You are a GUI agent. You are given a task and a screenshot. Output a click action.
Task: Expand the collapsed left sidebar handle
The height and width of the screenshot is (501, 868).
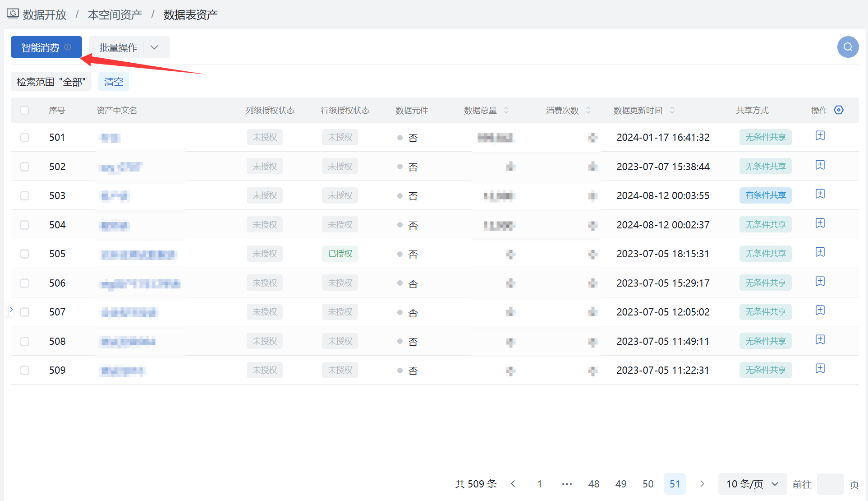9,310
